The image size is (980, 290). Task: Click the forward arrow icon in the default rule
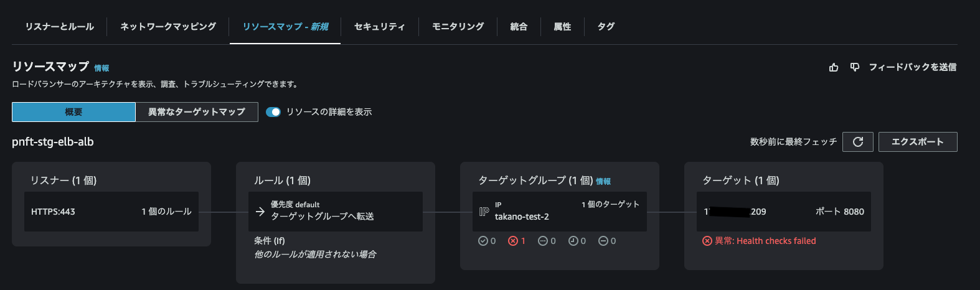tap(260, 212)
